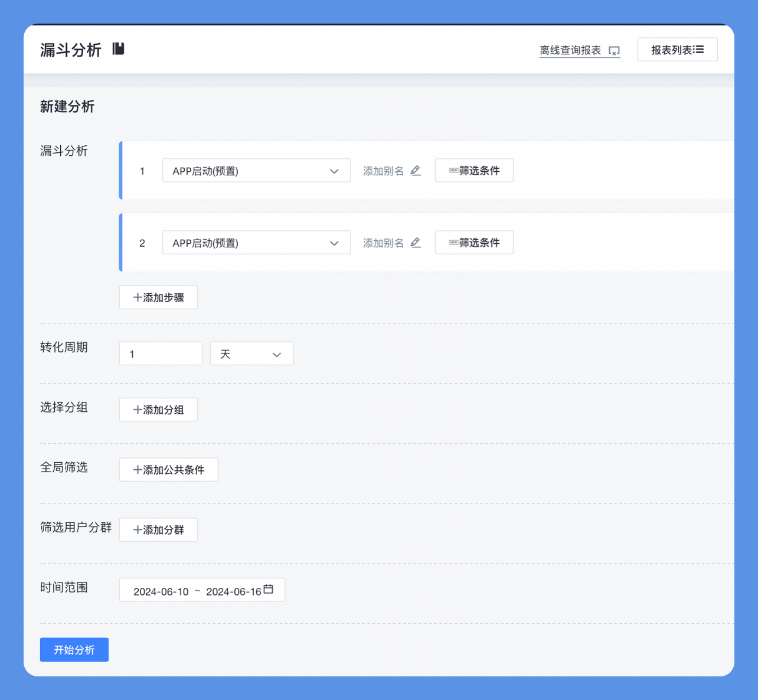758x700 pixels.
Task: Add a funnel step with 添加步骤
Action: click(x=158, y=297)
